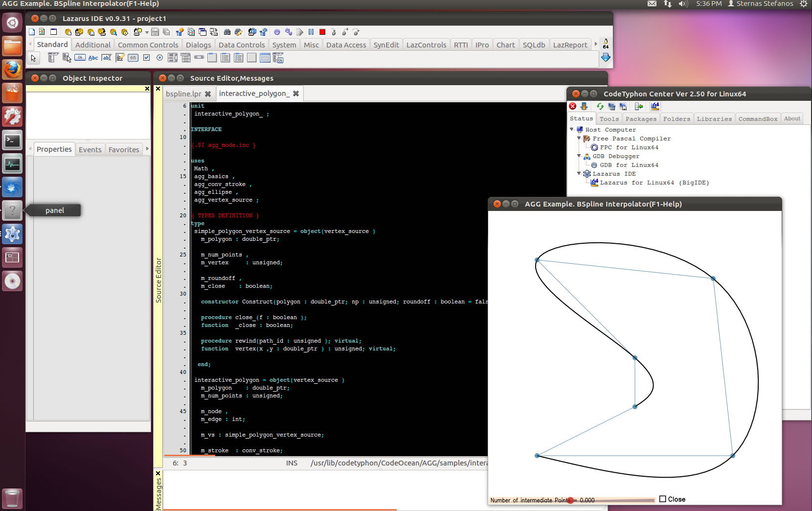Click the Save floppy disk icon
The width and height of the screenshot is (812, 511).
coord(155,32)
